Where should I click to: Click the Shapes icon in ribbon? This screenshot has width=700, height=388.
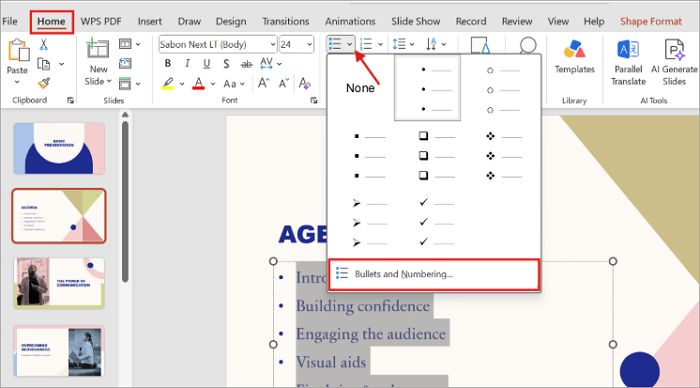click(x=480, y=45)
